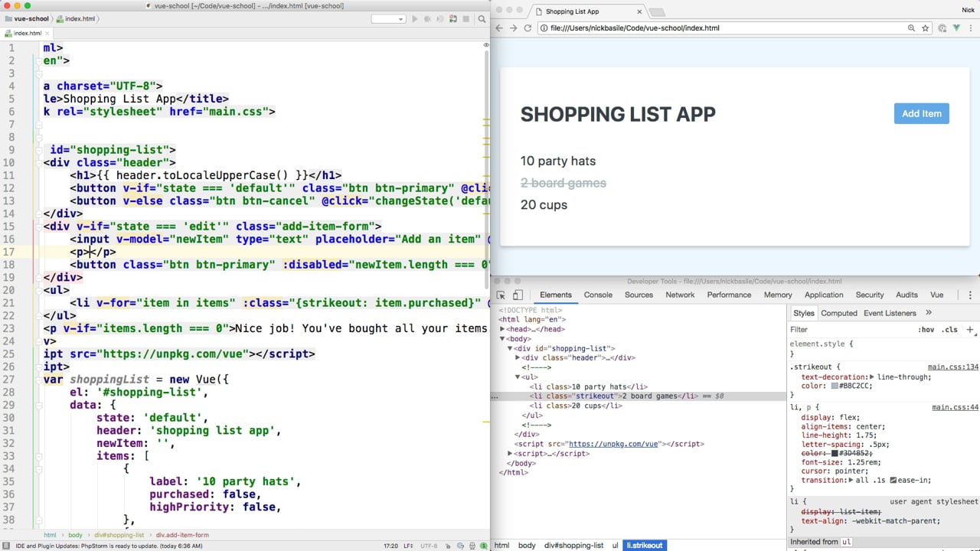The height and width of the screenshot is (551, 980).
Task: Click the vue-school folder breadcrumb
Action: [28, 18]
